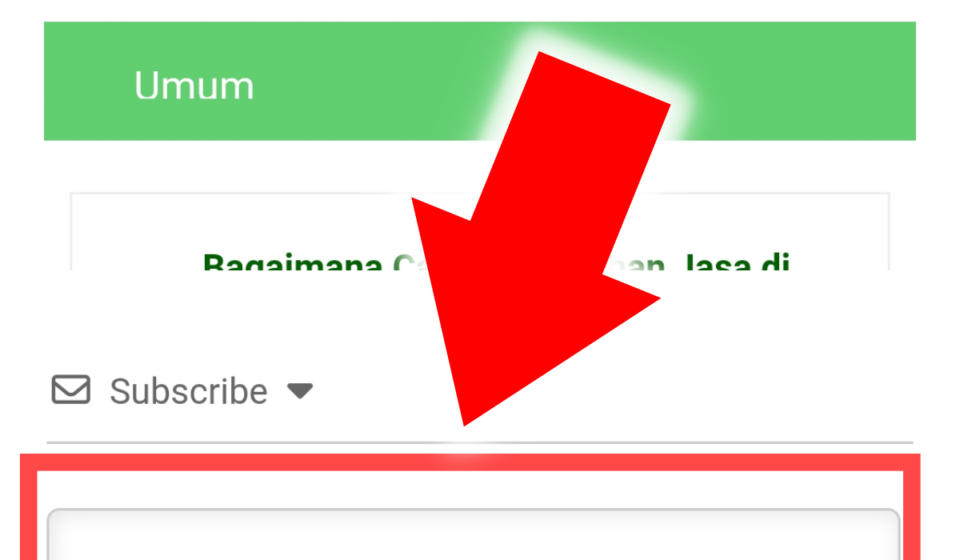Click the red highlight frame's left edge

[x=30, y=512]
